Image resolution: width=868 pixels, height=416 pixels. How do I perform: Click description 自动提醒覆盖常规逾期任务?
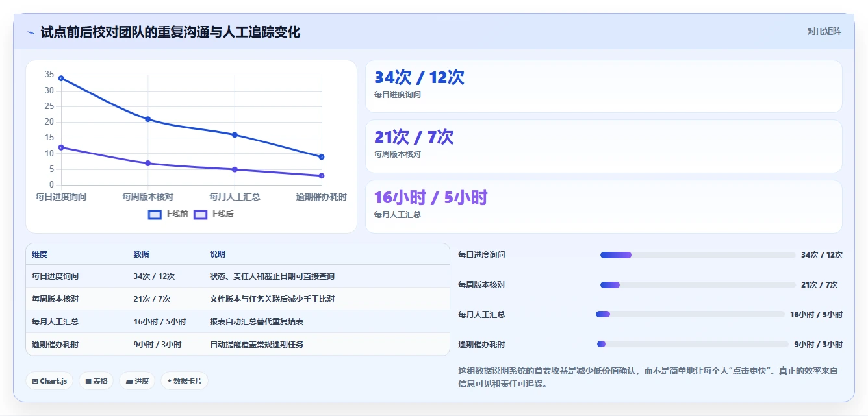click(257, 345)
